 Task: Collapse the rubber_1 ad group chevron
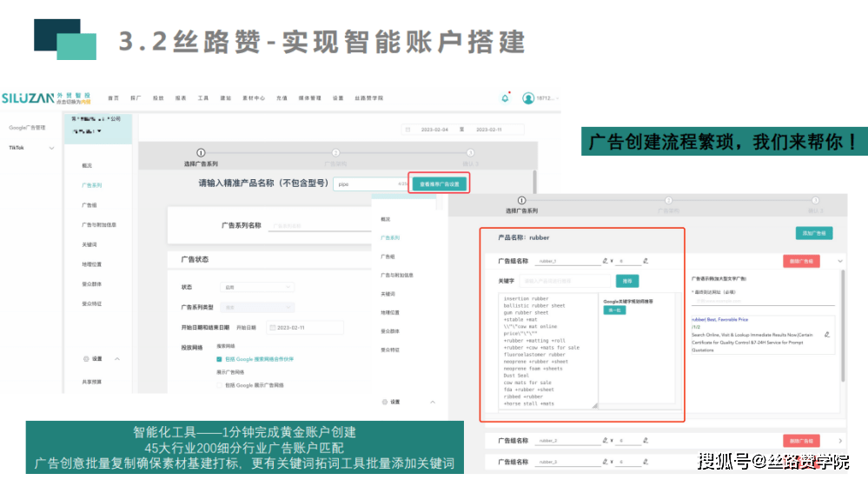click(840, 261)
